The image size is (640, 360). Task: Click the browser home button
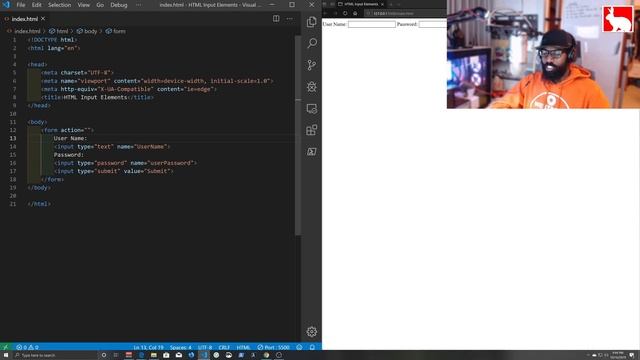pyautogui.click(x=355, y=13)
